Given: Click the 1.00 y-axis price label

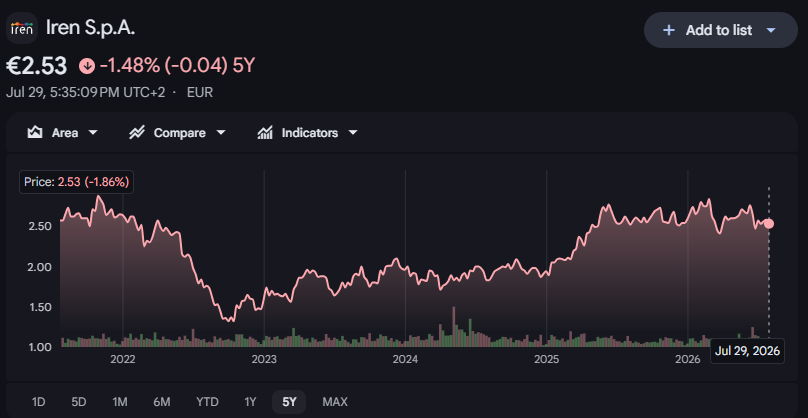Looking at the screenshot, I should pos(40,347).
